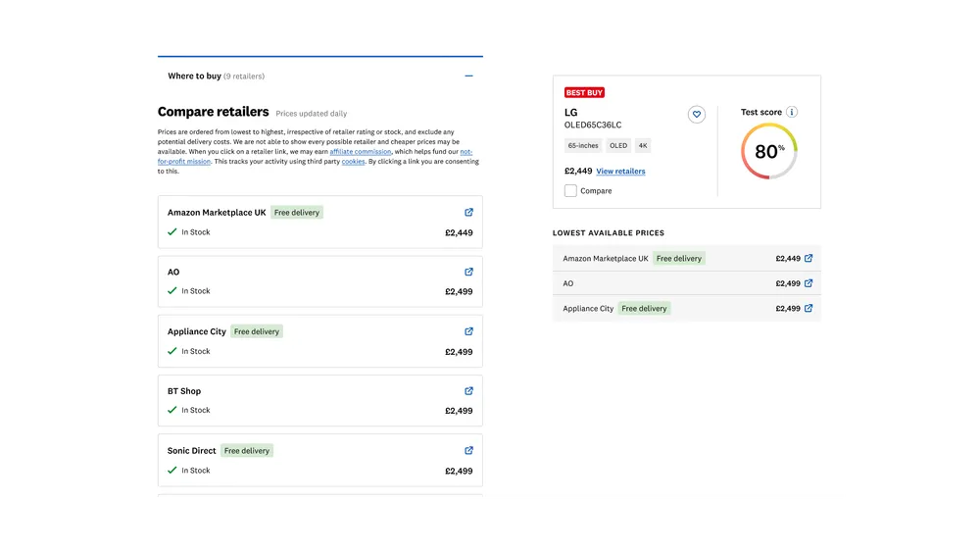Click the 4K tag on product card
The width and height of the screenshot is (980, 552).
(643, 146)
